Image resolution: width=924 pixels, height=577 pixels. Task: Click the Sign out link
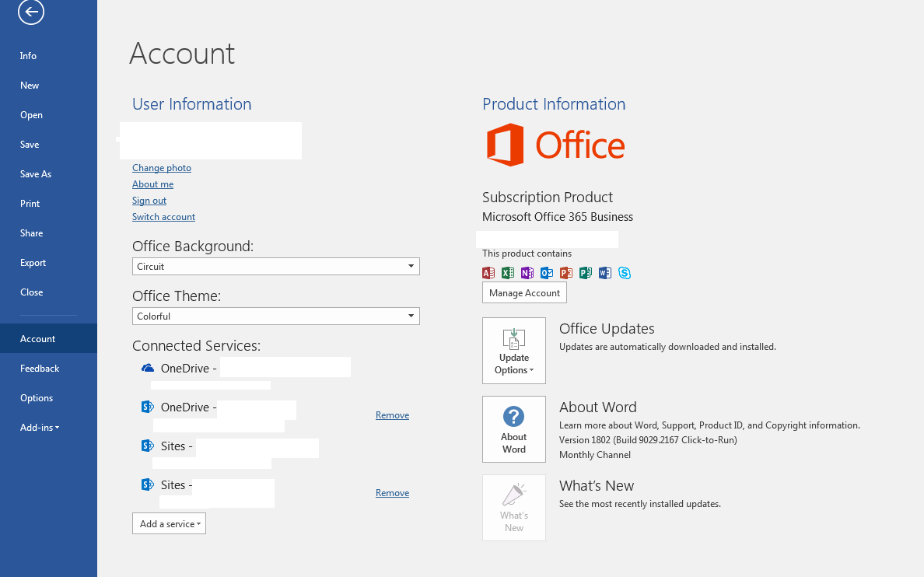click(x=149, y=201)
